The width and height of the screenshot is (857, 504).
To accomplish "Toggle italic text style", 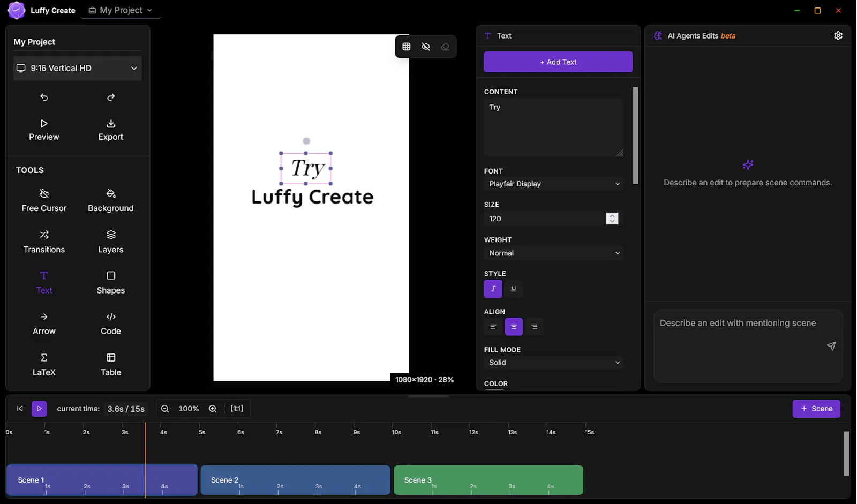I will (x=493, y=289).
